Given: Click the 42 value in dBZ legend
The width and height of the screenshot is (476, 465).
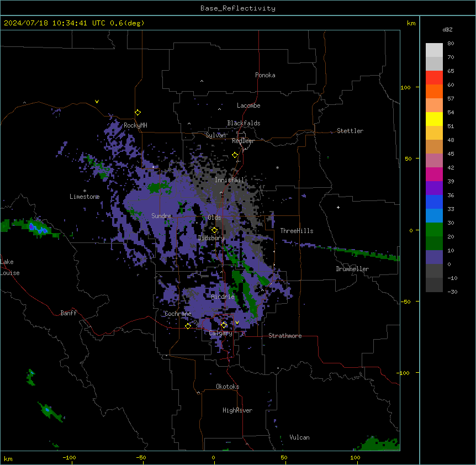Looking at the screenshot, I should [451, 167].
